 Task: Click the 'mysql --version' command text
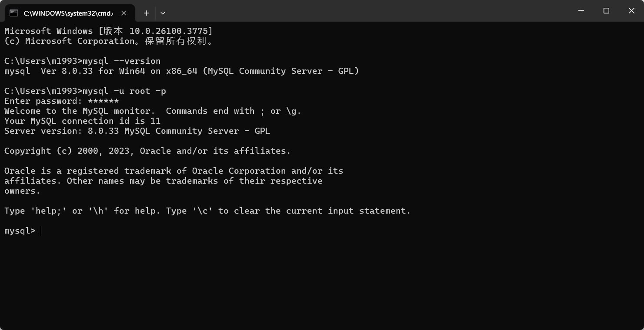[x=121, y=61]
